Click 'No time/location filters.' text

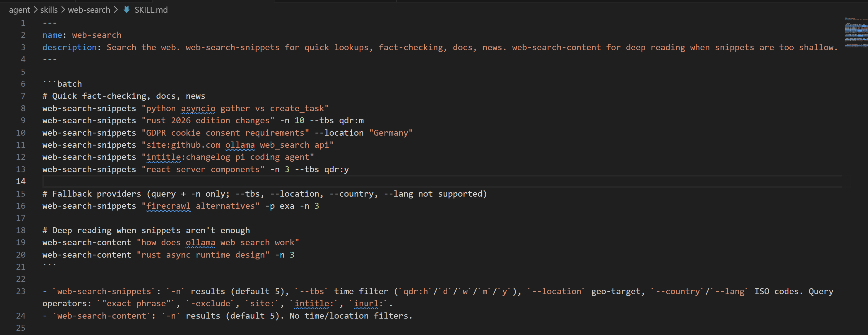[x=351, y=316]
